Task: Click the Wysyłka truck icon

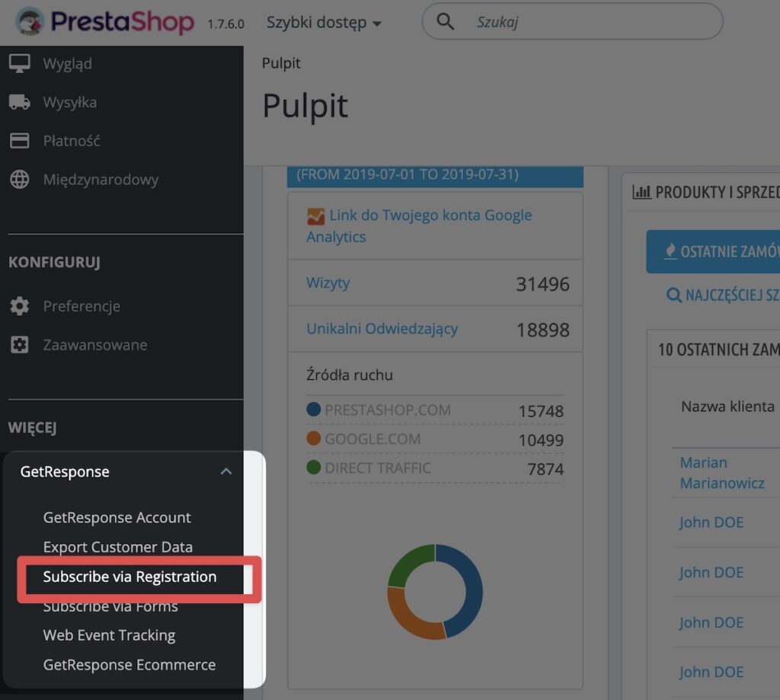Action: coord(19,102)
